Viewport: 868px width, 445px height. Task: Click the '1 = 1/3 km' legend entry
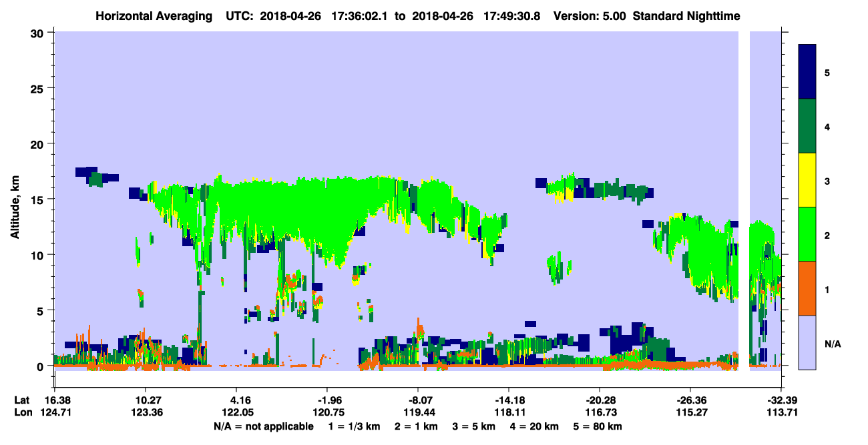point(354,426)
